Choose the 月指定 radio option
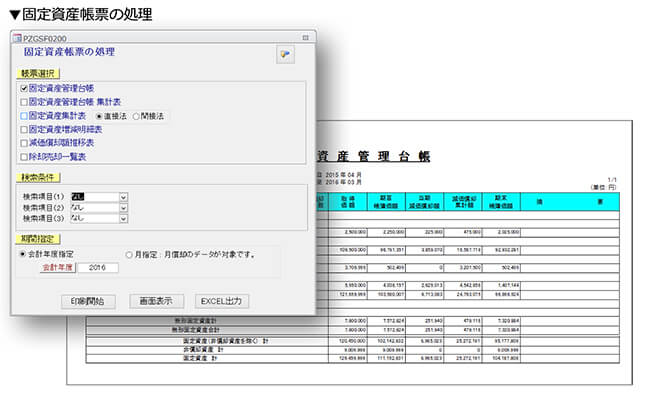Viewport: 650px width, 401px height. point(129,255)
